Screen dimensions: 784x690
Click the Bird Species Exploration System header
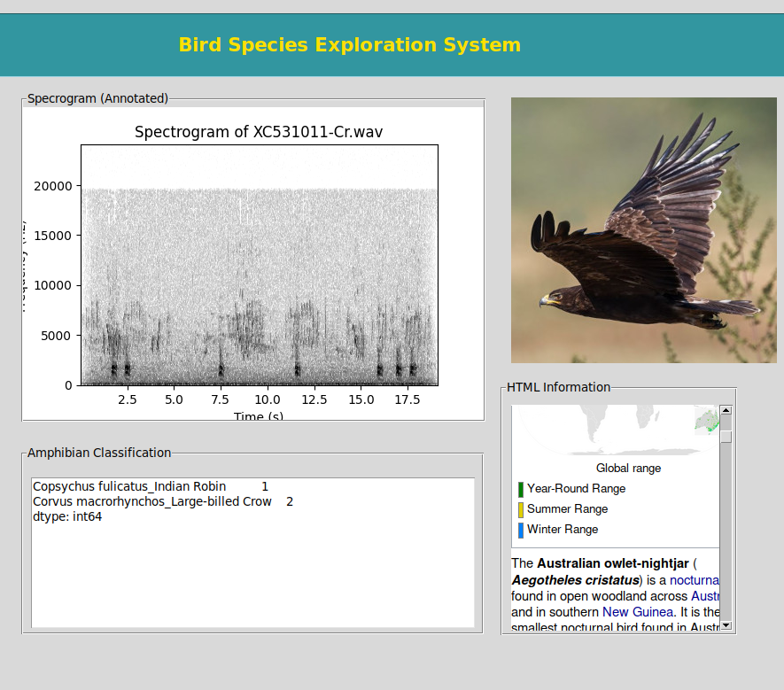point(350,45)
